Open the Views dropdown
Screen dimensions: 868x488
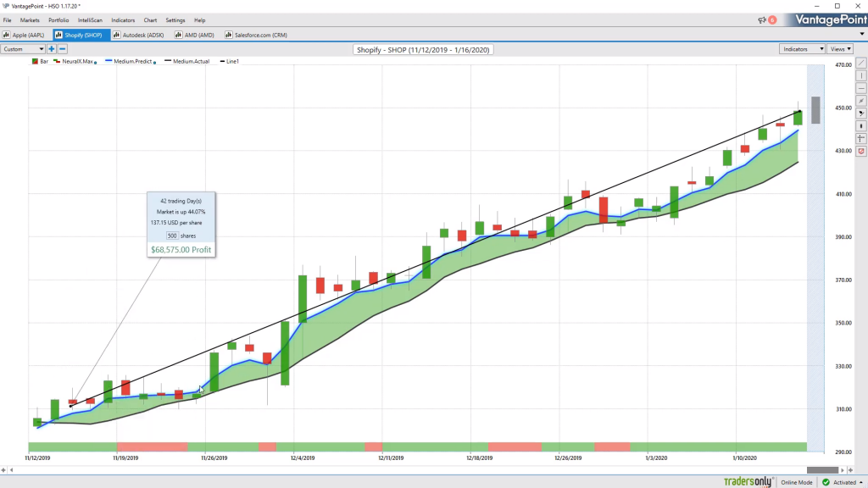840,49
